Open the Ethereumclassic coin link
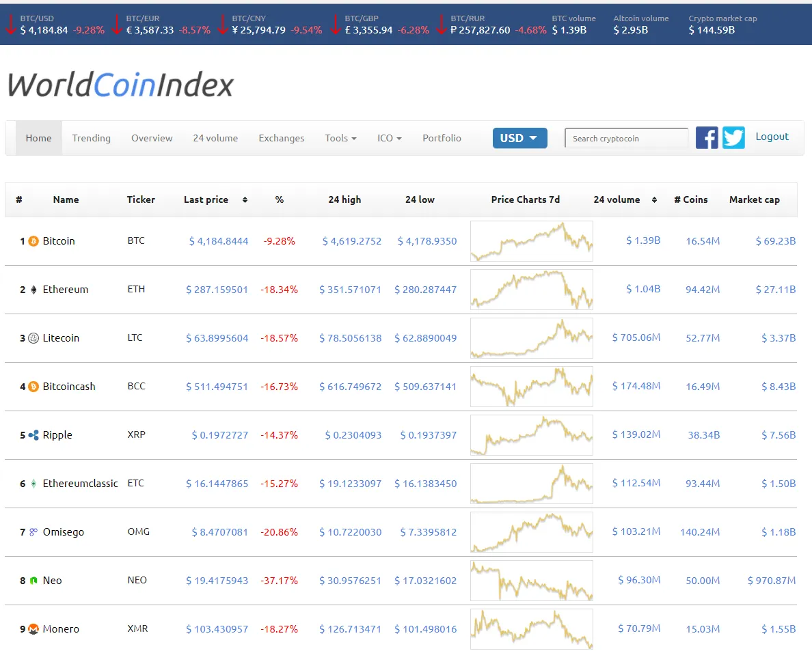The width and height of the screenshot is (812, 651). 80,484
